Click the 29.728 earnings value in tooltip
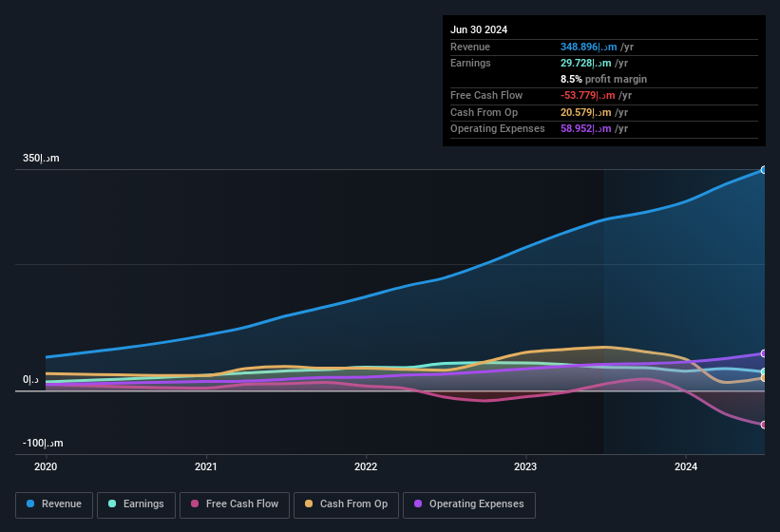 pyautogui.click(x=586, y=63)
